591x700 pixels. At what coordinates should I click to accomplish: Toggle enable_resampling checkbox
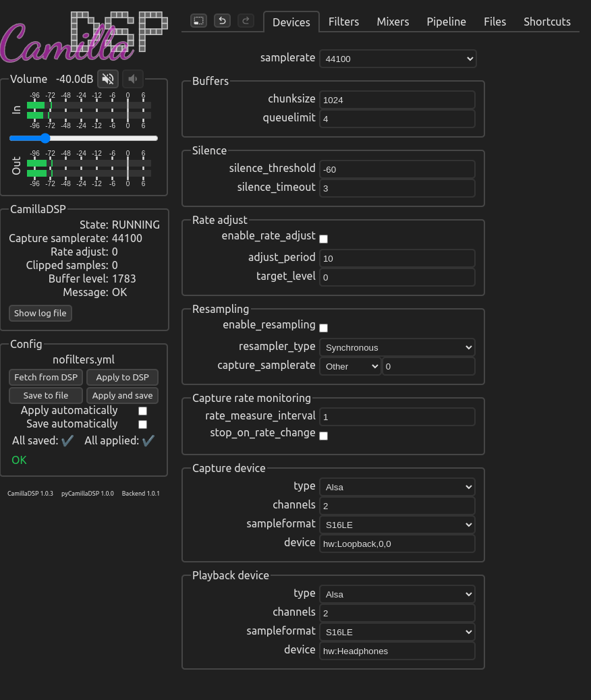click(323, 328)
